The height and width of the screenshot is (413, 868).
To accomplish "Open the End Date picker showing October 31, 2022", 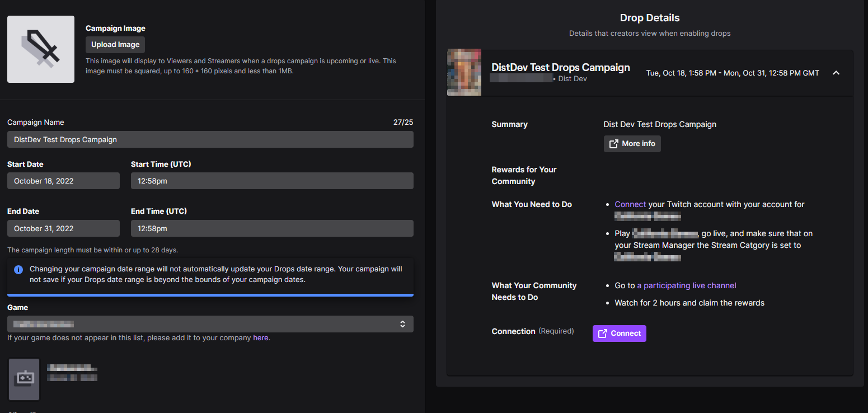I will pyautogui.click(x=63, y=228).
